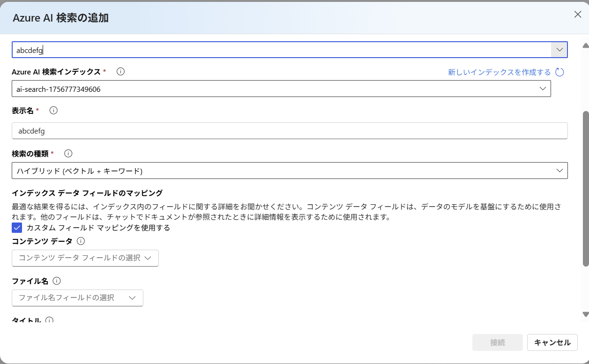Click the refresh icon beside 新しいインデックスを作成する

point(559,72)
